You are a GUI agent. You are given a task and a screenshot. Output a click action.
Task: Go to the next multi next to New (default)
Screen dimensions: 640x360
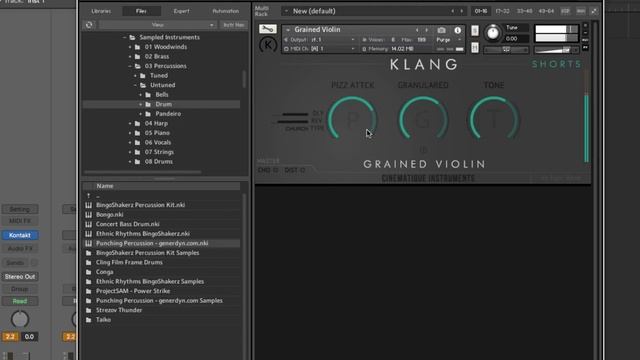[462, 11]
